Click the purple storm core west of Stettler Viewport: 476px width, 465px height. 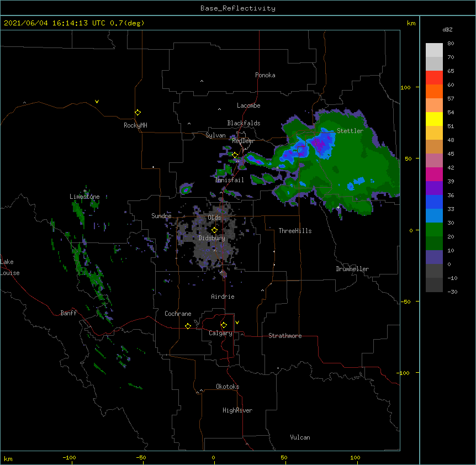319,144
